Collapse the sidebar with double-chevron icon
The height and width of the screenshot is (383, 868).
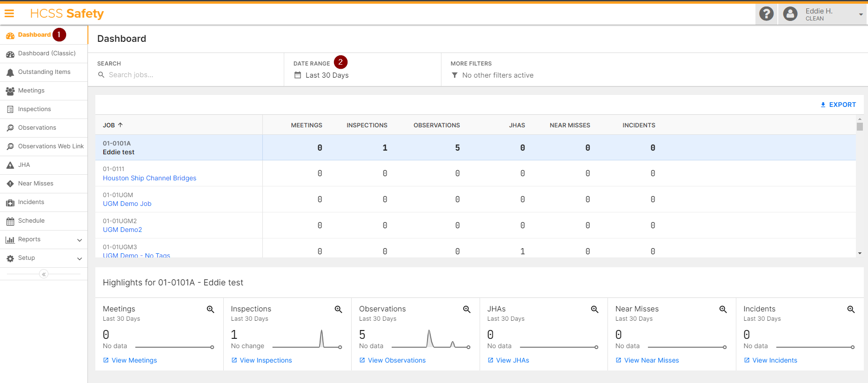pos(44,274)
